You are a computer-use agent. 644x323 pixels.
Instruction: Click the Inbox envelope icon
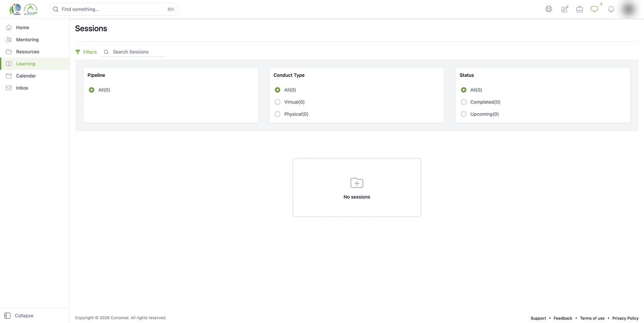pyautogui.click(x=9, y=88)
